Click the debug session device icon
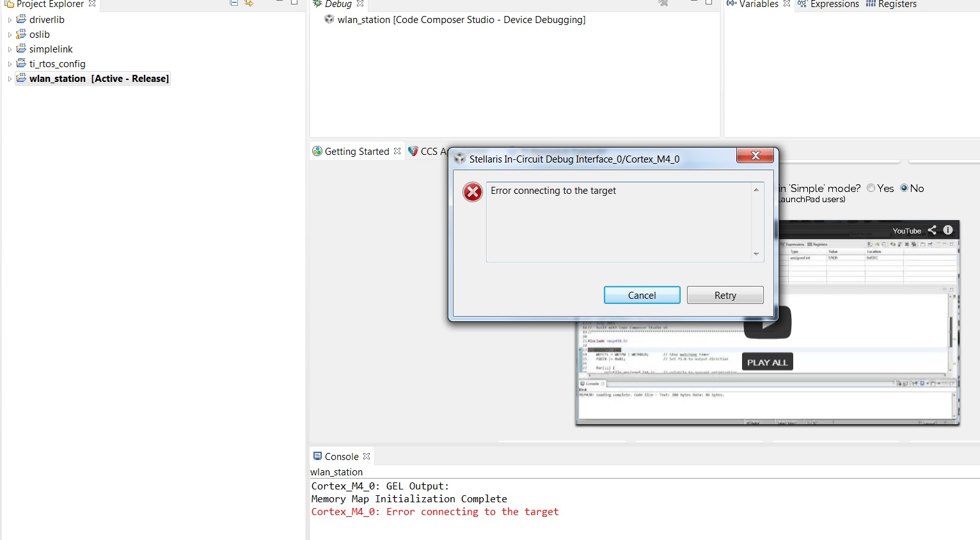Screen dimensions: 980x540 329,19
